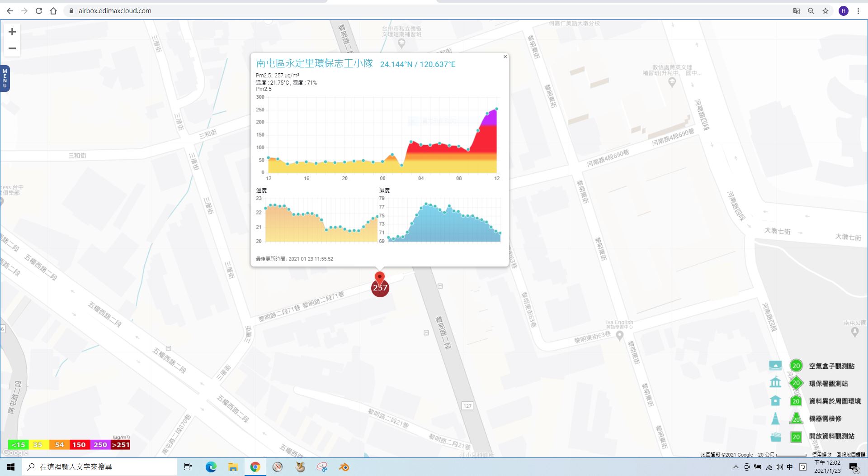
Task: Click the station title 南屯區永定里環保志工小隊
Action: (314, 63)
